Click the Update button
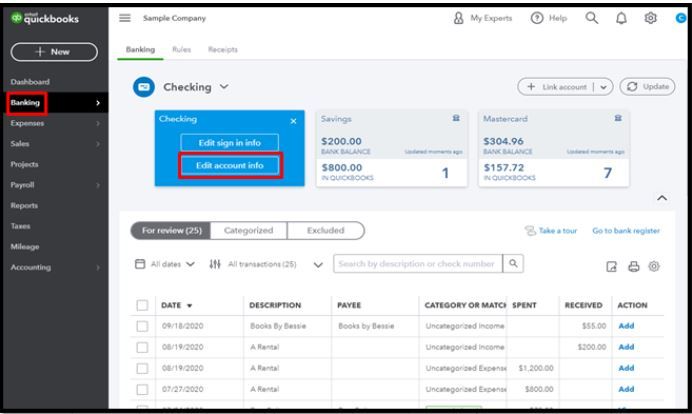Viewport: 692px width, 414px height. tap(647, 87)
